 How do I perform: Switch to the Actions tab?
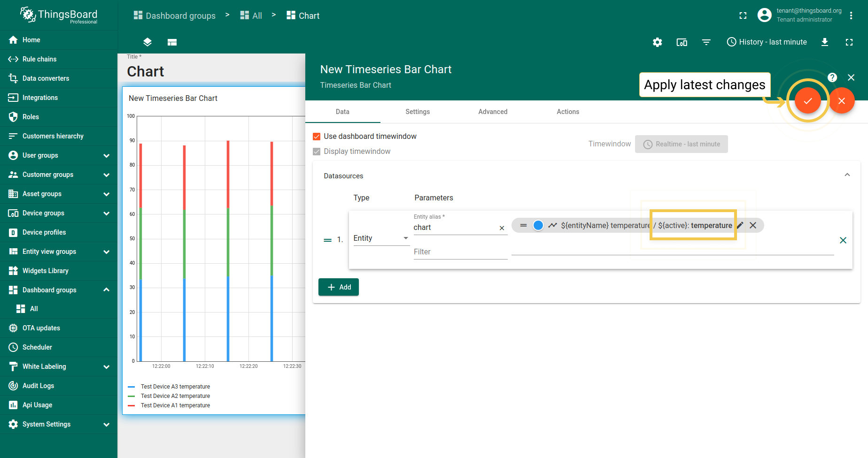coord(568,112)
